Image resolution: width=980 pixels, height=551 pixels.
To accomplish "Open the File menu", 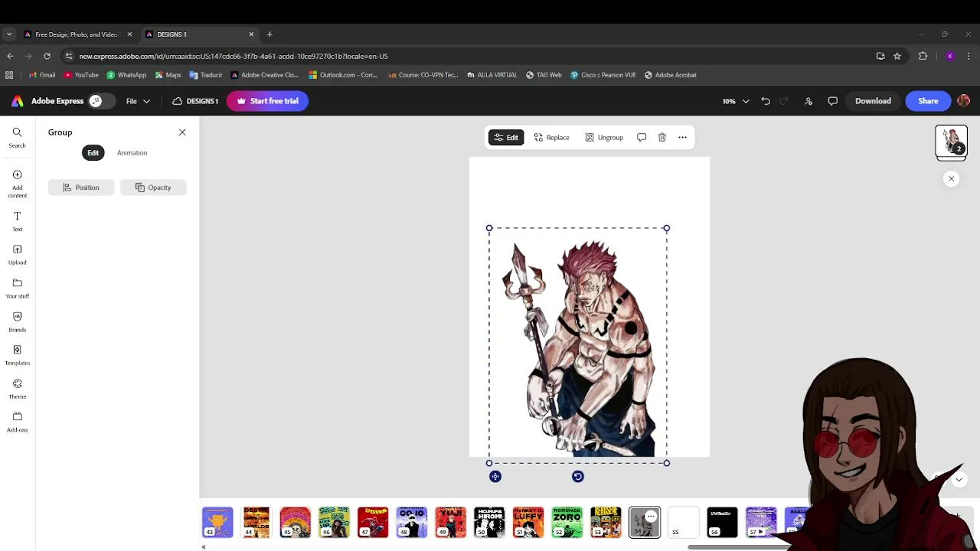I will [138, 101].
